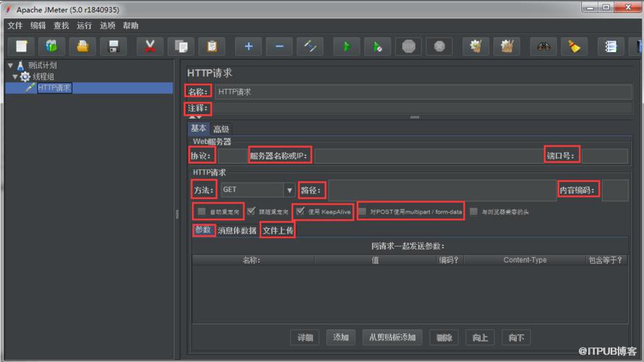The height and width of the screenshot is (362, 644).
Task: Click the 添加 button
Action: click(x=341, y=337)
